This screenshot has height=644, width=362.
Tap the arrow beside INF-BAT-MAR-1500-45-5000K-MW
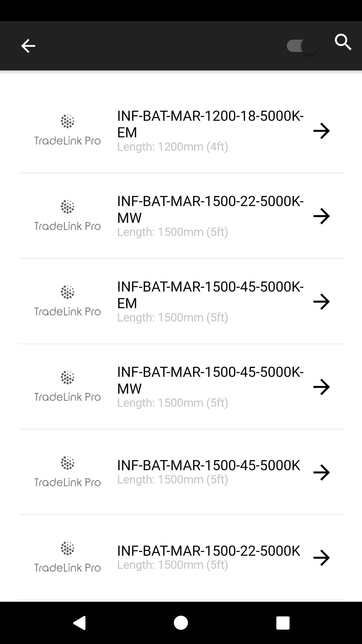tap(321, 387)
